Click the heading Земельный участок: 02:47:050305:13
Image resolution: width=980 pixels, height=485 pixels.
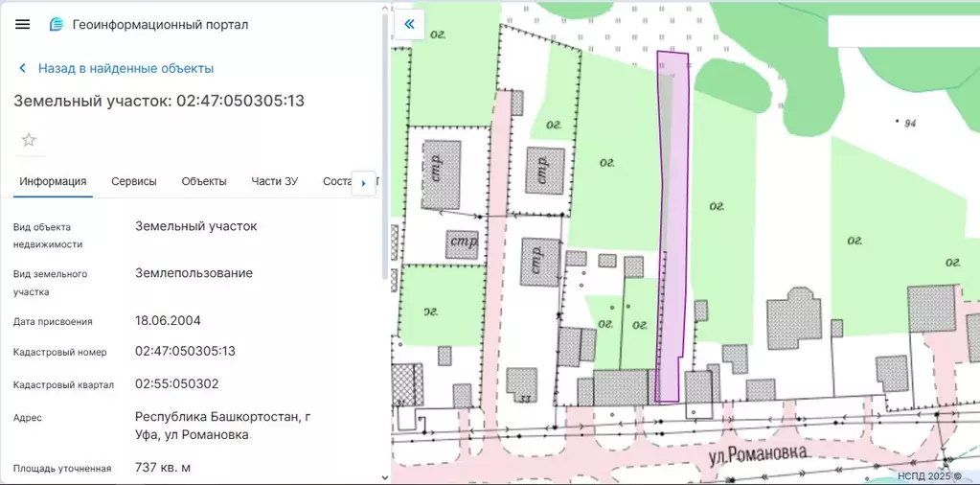159,101
